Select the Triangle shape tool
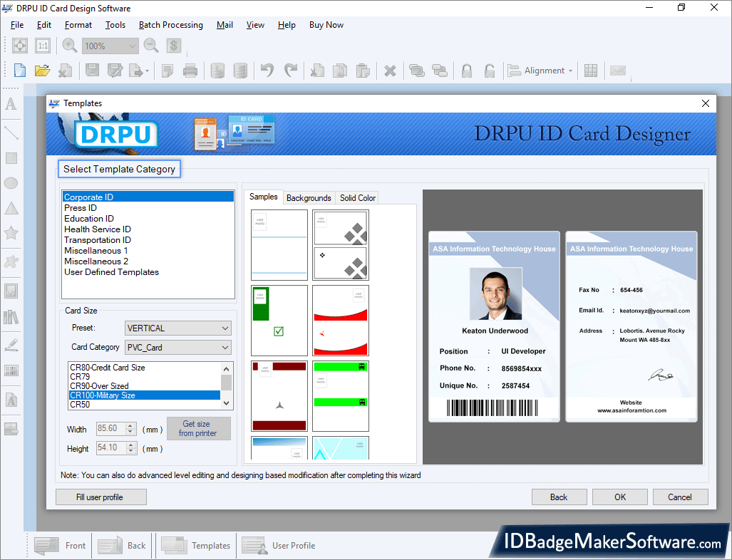 pyautogui.click(x=11, y=208)
